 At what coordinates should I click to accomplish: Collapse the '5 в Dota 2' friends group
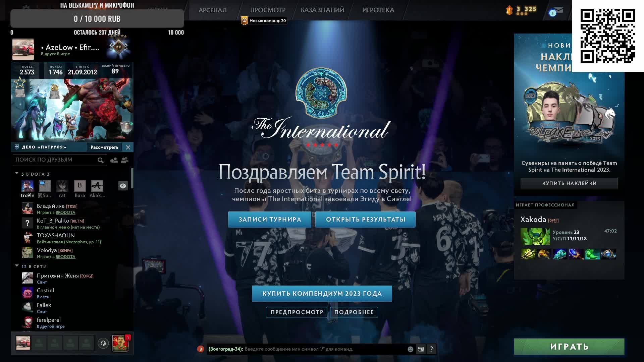(17, 174)
